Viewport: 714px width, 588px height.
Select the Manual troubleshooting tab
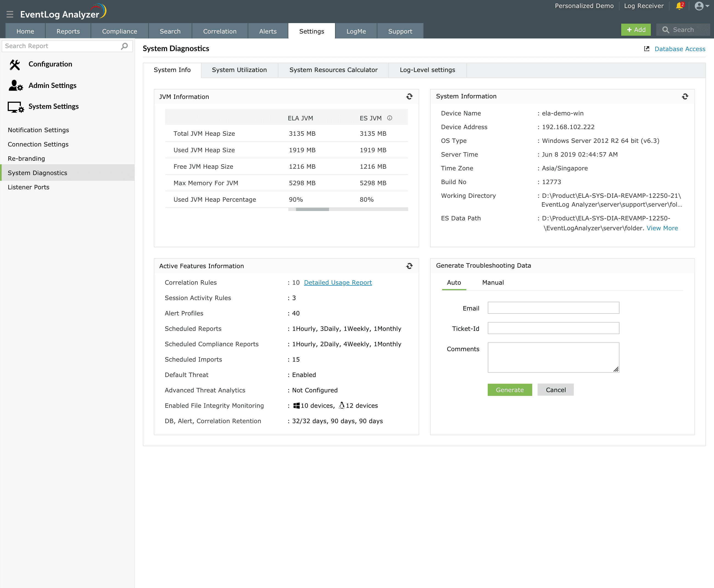(x=493, y=282)
